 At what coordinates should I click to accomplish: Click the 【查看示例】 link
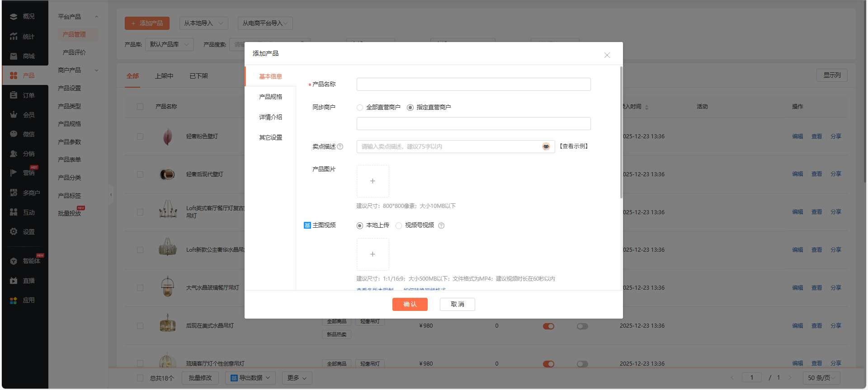point(573,146)
